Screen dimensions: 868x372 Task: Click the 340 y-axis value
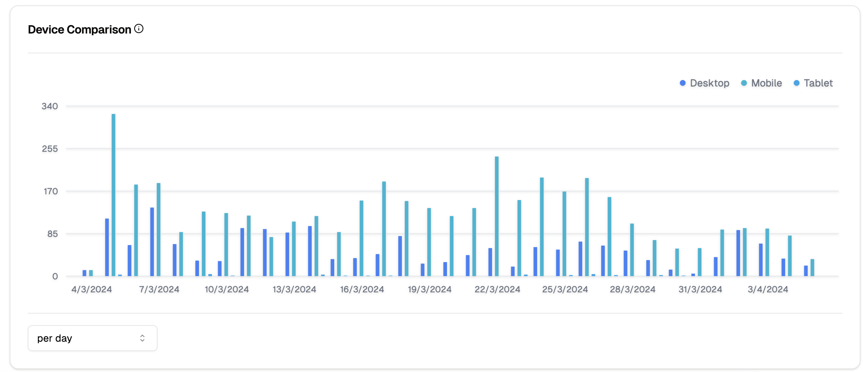point(50,106)
